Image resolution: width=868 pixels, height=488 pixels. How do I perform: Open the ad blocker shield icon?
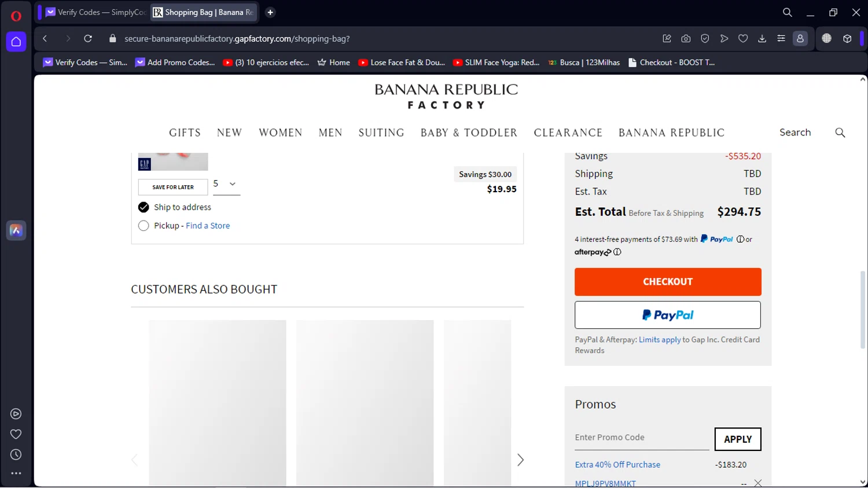(x=705, y=39)
